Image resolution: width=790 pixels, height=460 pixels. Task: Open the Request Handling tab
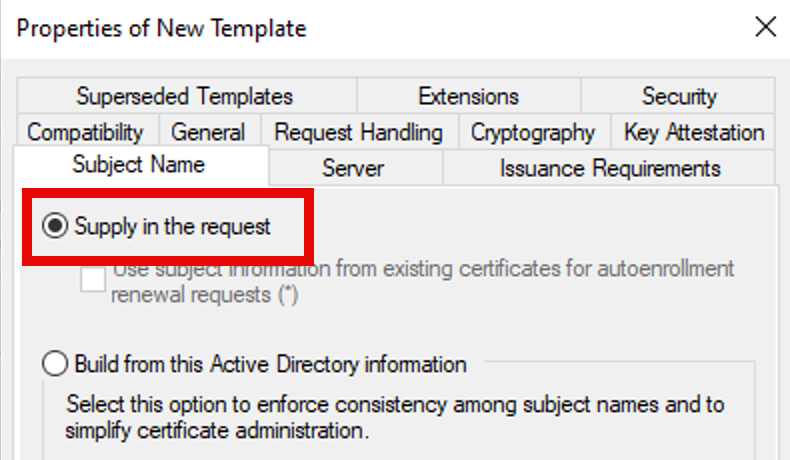(358, 132)
